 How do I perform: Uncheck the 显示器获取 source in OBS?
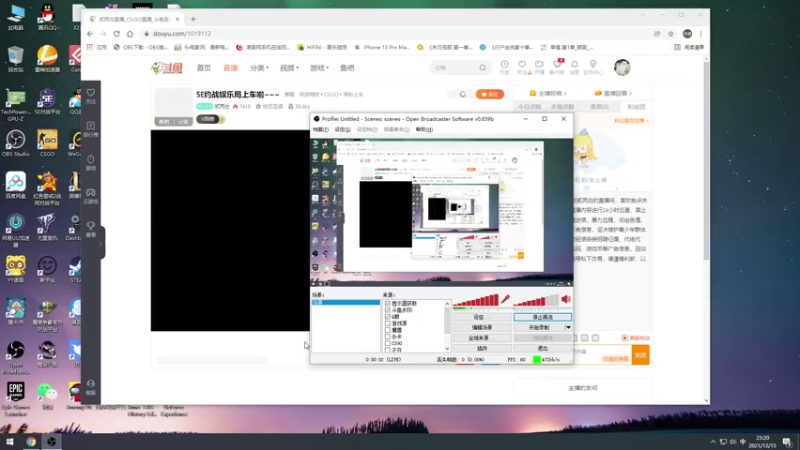388,304
